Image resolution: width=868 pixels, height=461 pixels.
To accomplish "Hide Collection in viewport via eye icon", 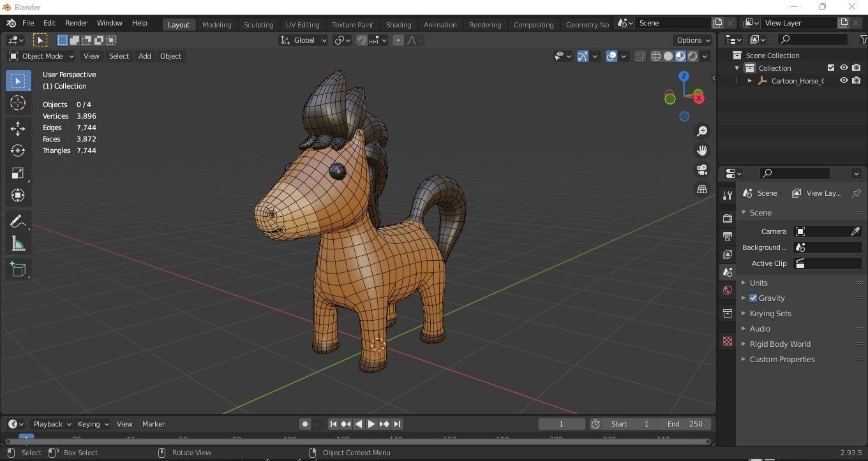I will (844, 68).
